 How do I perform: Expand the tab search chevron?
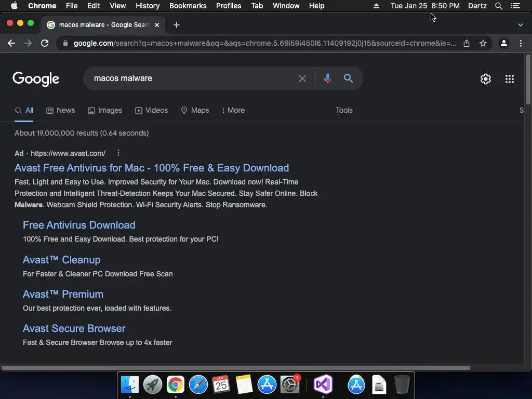pyautogui.click(x=521, y=25)
